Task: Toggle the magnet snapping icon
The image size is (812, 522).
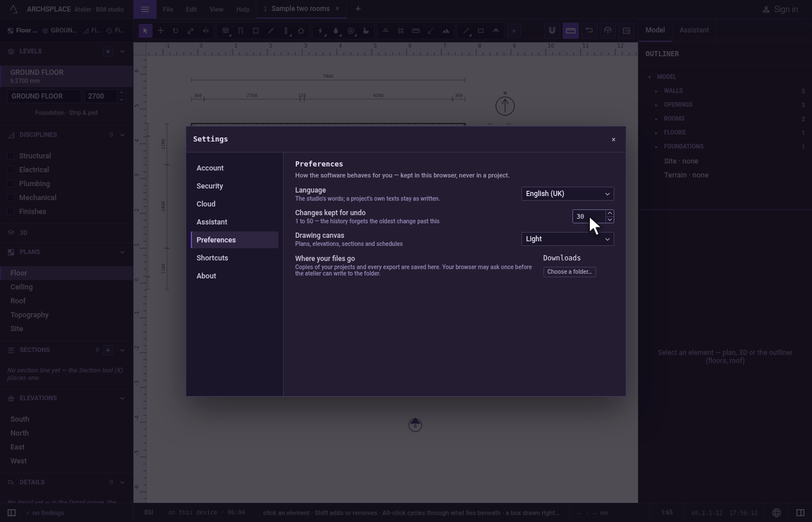Action: (552, 31)
